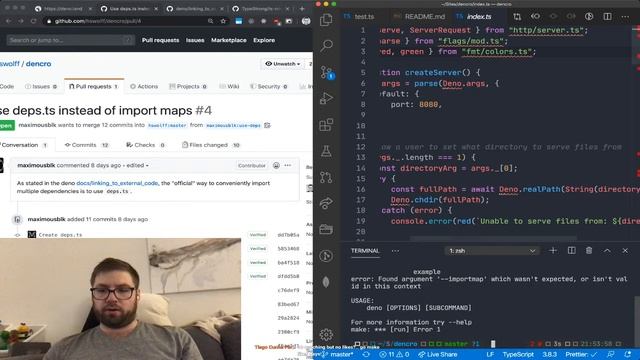The width and height of the screenshot is (640, 360).
Task: Click the Prettier status bar item
Action: point(581,354)
